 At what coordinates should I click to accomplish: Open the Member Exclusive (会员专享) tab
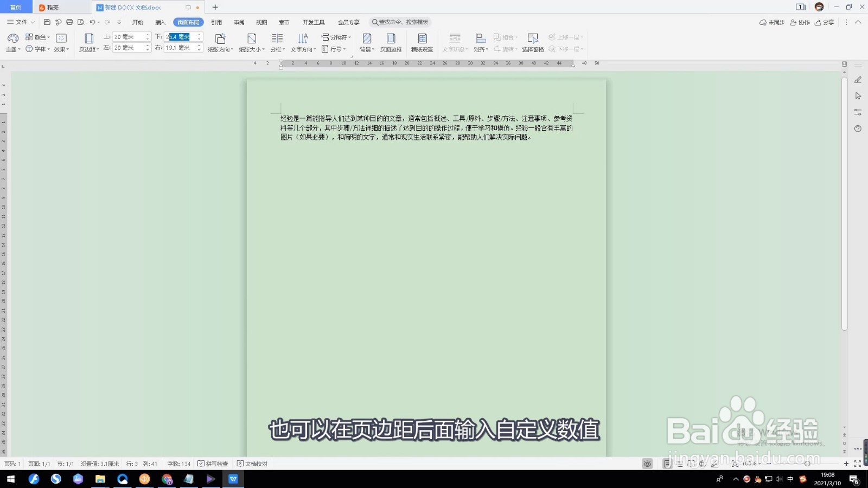pos(348,22)
